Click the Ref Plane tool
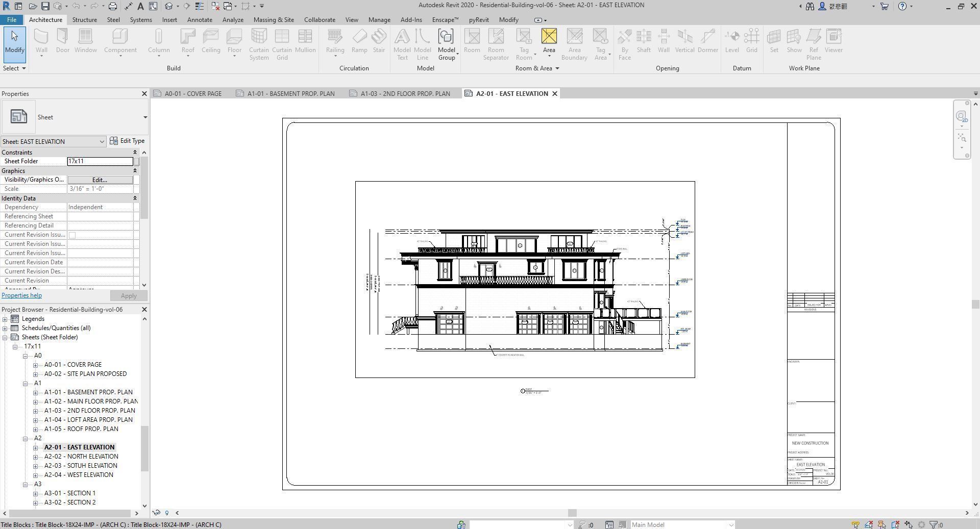 point(814,44)
